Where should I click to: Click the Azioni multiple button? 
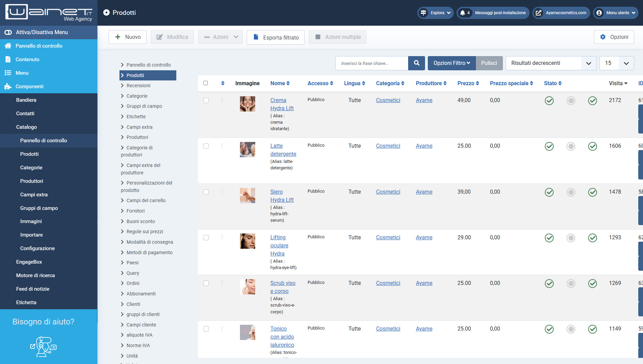[x=337, y=37]
